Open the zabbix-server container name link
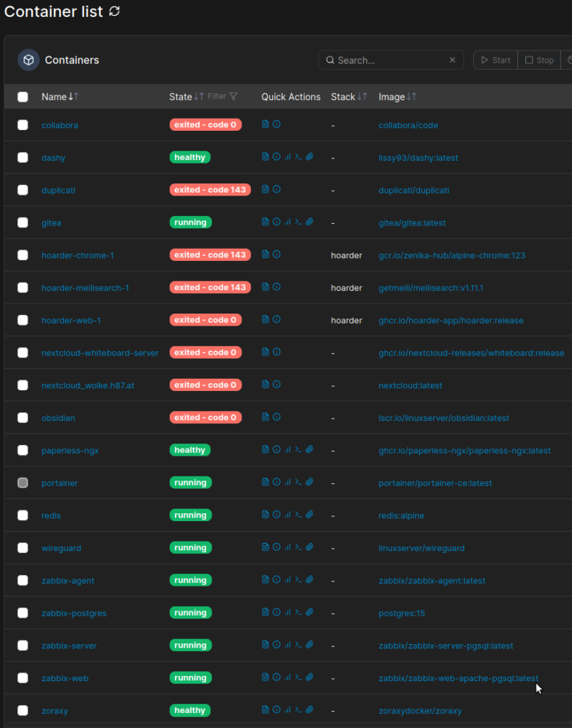This screenshot has height=728, width=572. 69,646
